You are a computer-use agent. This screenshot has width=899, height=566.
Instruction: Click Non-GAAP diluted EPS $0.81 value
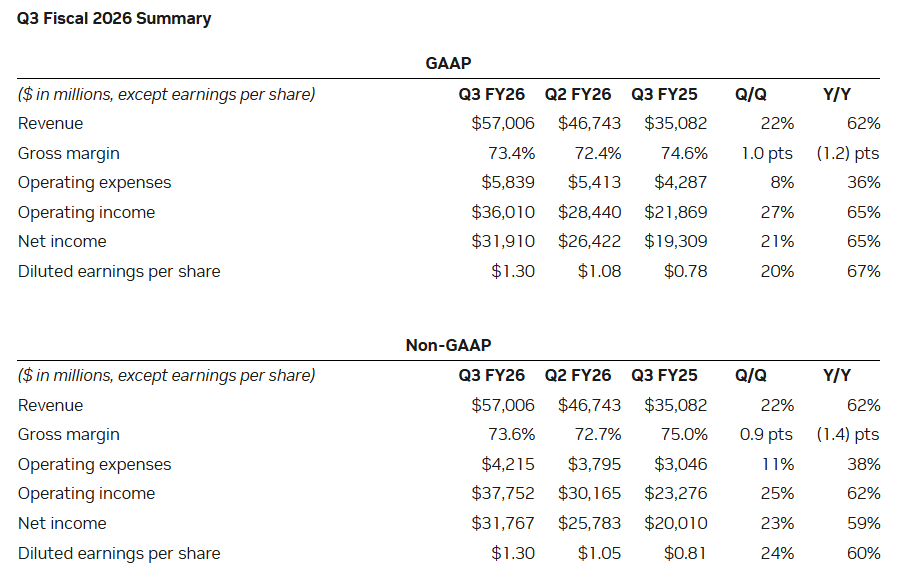point(685,553)
